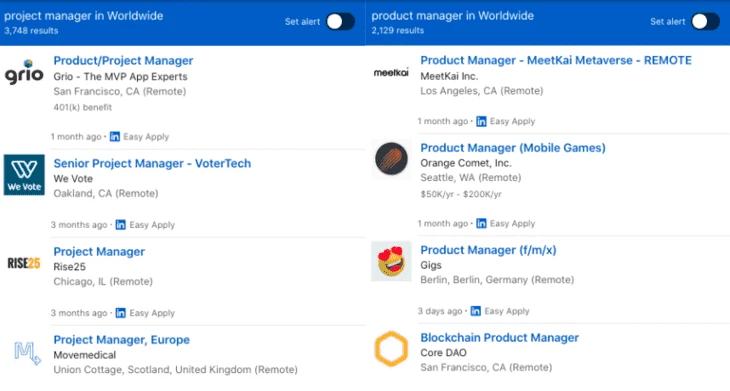
Task: Open Project Manager, Europe job listing
Action: tap(121, 340)
